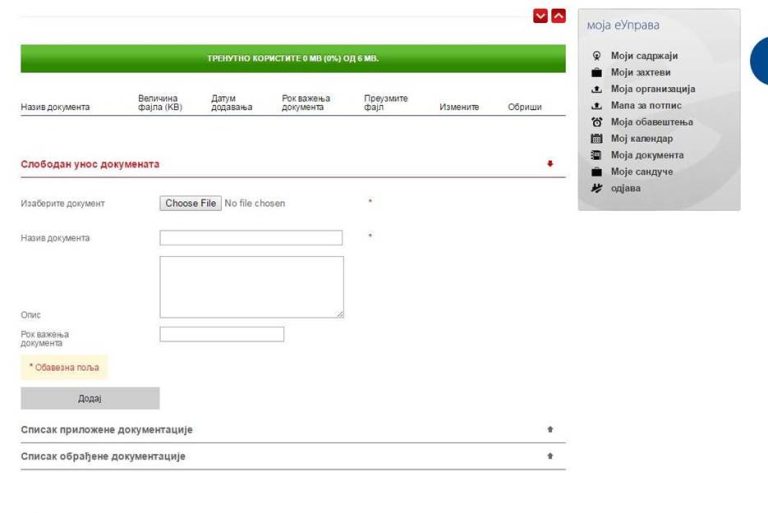
Task: Click the Додај button
Action: point(90,398)
